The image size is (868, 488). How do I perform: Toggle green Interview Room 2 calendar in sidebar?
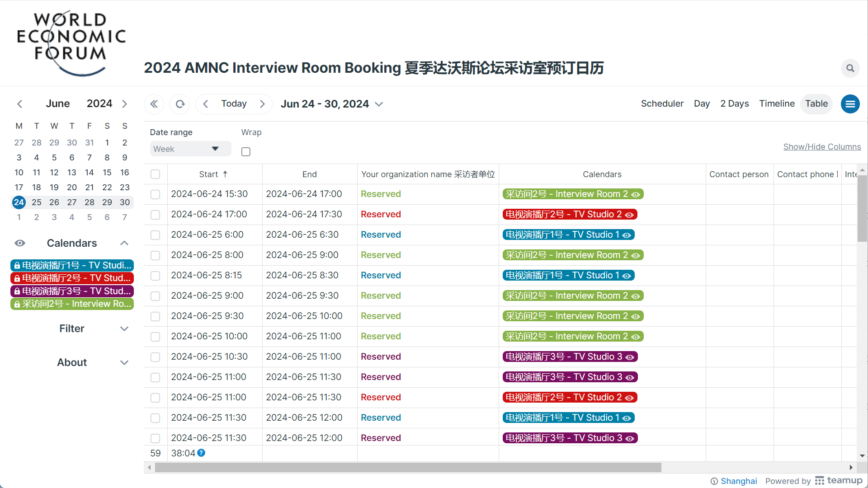(72, 304)
